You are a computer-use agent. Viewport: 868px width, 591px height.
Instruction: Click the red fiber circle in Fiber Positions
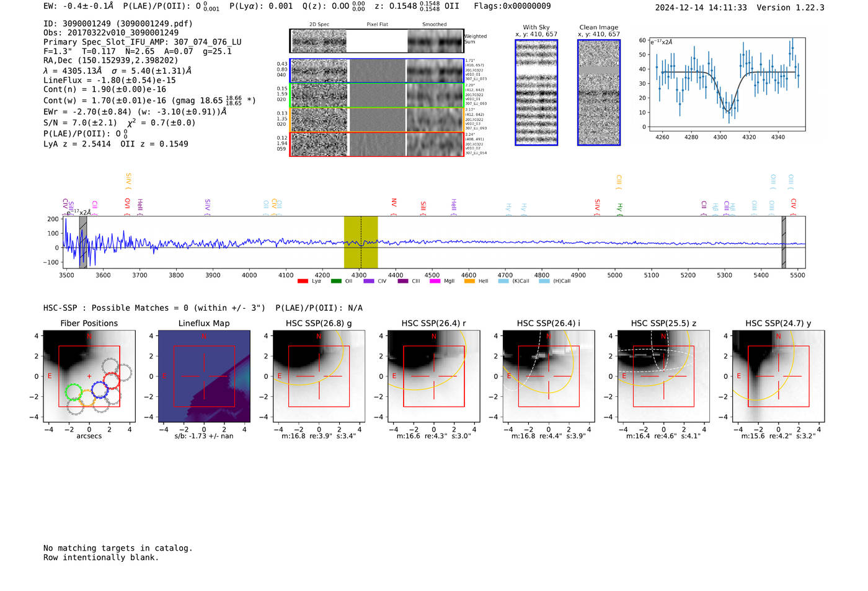click(x=112, y=381)
